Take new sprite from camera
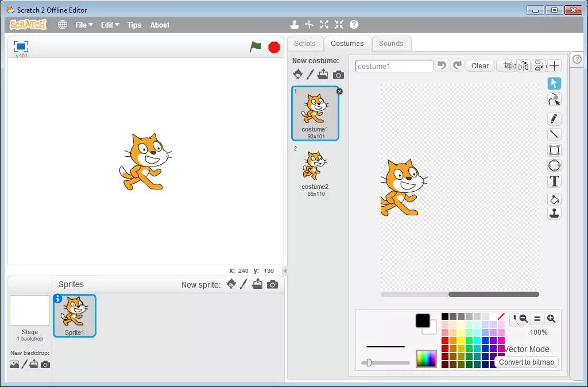 point(273,285)
